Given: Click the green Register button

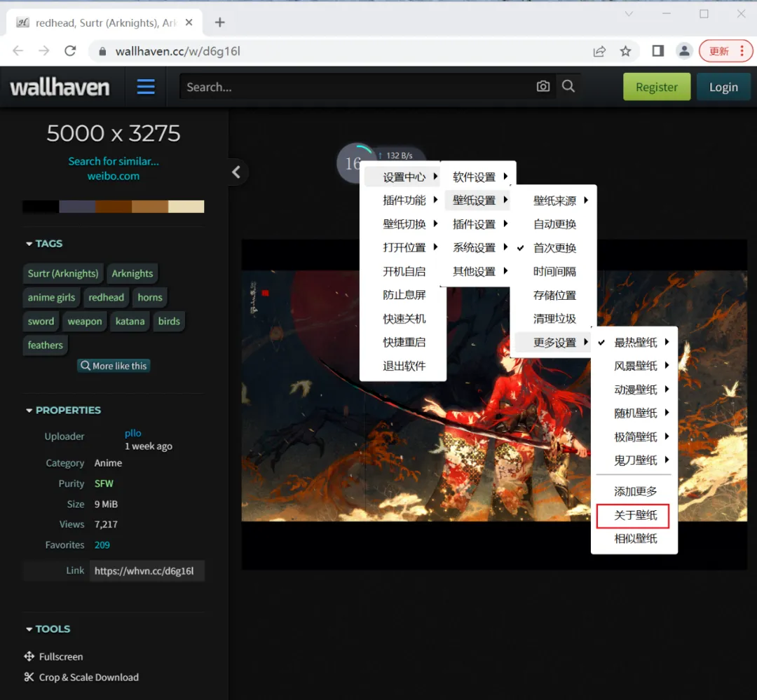Looking at the screenshot, I should [x=656, y=87].
